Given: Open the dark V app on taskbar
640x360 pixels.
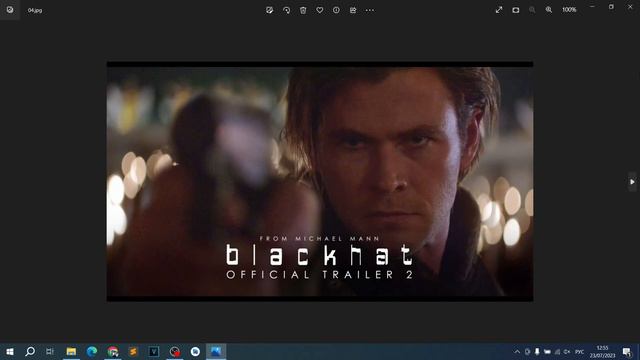Looking at the screenshot, I should tap(154, 351).
